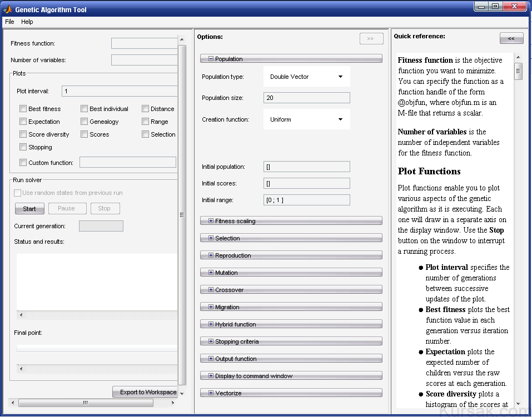Click the Plot interval field
The width and height of the screenshot is (532, 417).
click(x=120, y=91)
